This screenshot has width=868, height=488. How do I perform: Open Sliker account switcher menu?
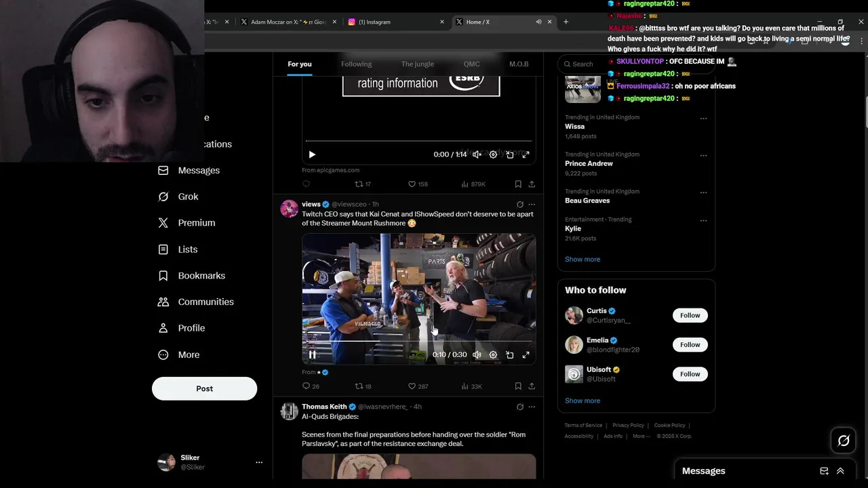pyautogui.click(x=258, y=462)
